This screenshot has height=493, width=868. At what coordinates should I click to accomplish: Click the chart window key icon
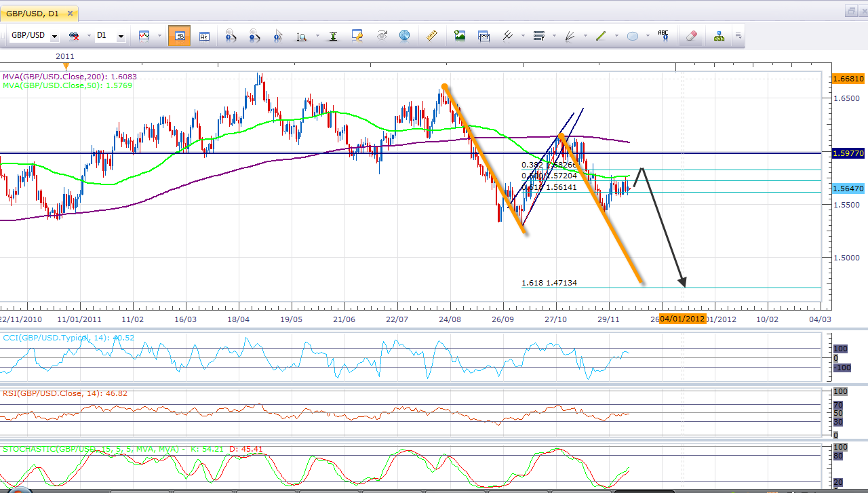[357, 36]
